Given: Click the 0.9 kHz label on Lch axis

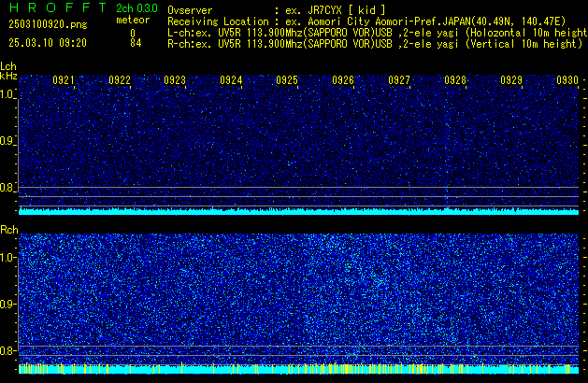Looking at the screenshot, I should (7, 141).
